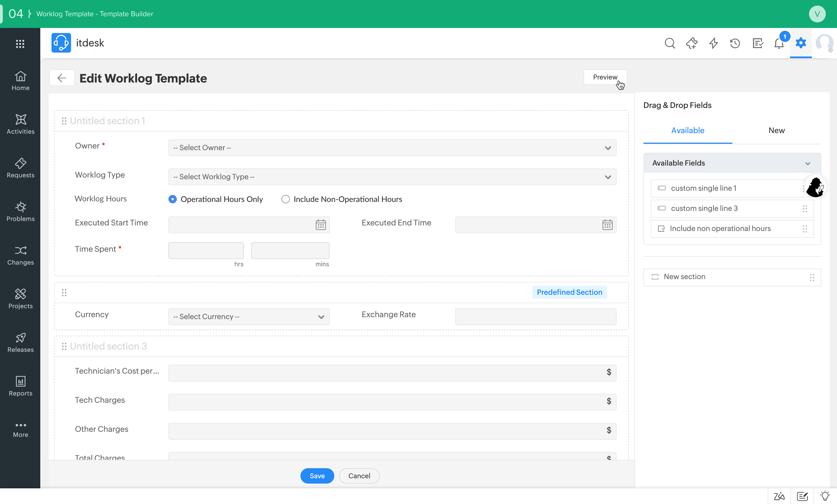Viewport: 837px width, 504px height.
Task: Open Activities module
Action: pos(20,124)
